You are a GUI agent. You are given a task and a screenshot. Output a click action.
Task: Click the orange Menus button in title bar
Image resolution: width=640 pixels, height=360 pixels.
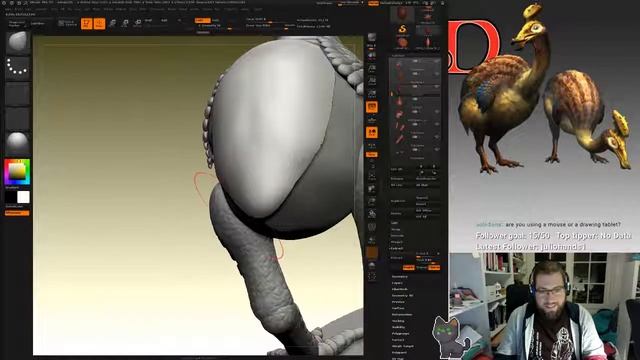tap(373, 3)
